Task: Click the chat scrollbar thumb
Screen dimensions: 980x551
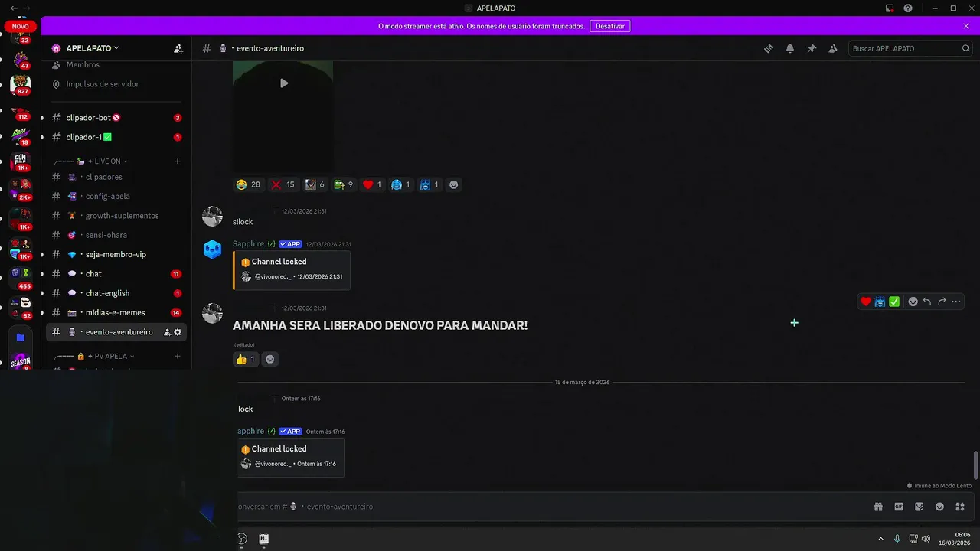Action: tap(975, 465)
